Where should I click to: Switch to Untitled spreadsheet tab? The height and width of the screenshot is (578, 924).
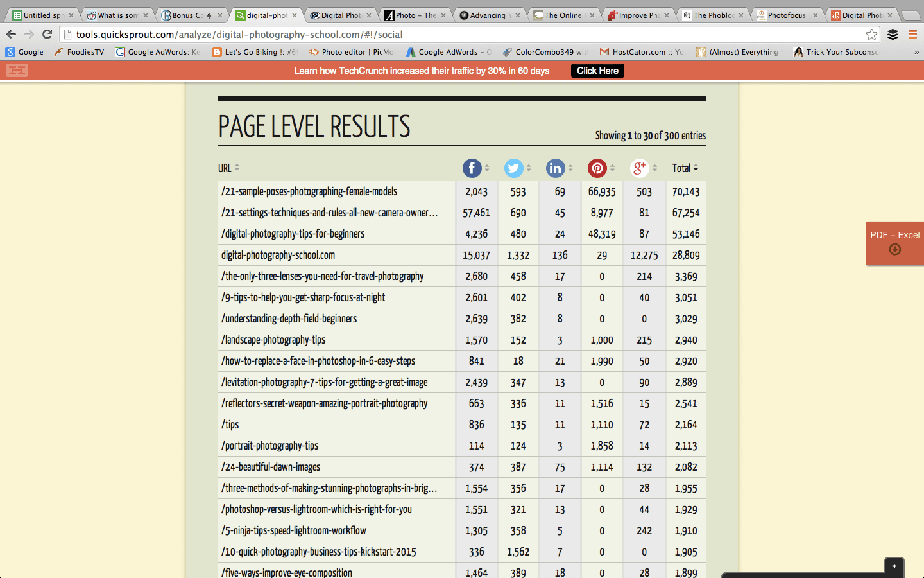[x=42, y=15]
